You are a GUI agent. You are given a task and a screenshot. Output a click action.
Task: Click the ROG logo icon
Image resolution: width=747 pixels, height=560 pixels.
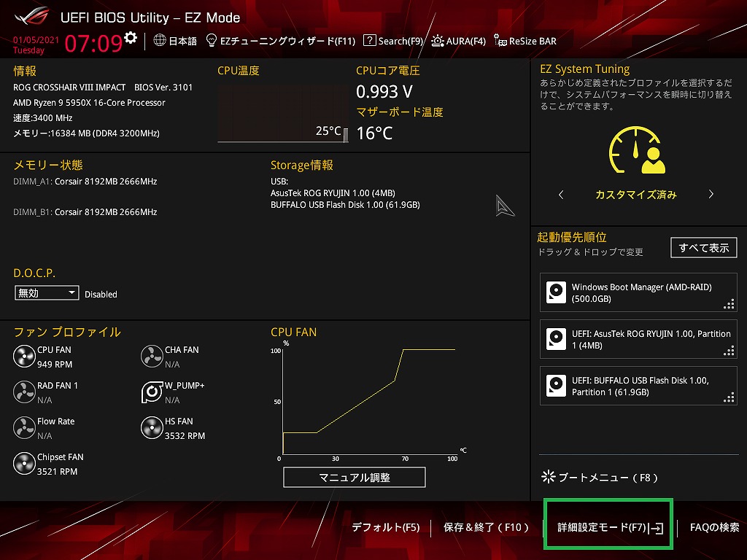pos(31,17)
